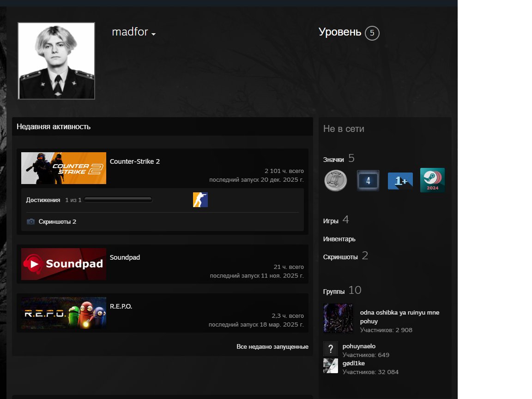Open the Игры 4 games list

(336, 220)
